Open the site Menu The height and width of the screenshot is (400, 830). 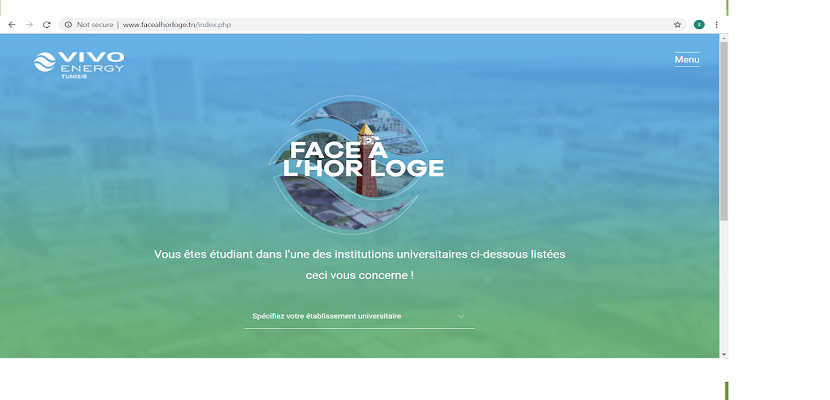687,60
